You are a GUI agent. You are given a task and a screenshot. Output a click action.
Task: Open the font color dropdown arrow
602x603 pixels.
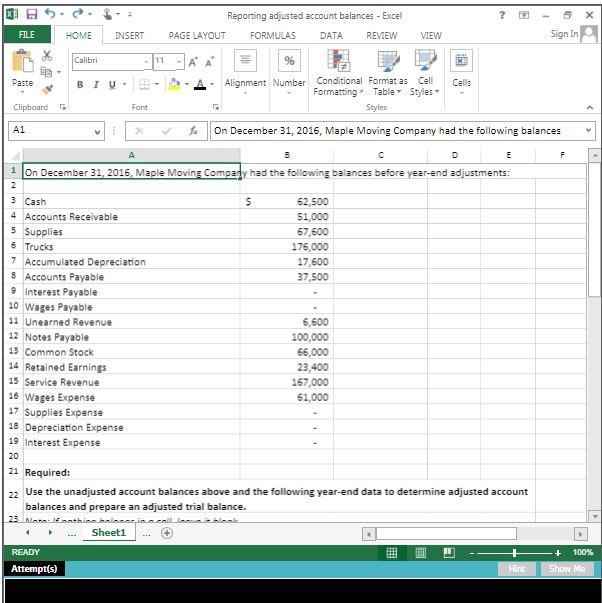212,84
